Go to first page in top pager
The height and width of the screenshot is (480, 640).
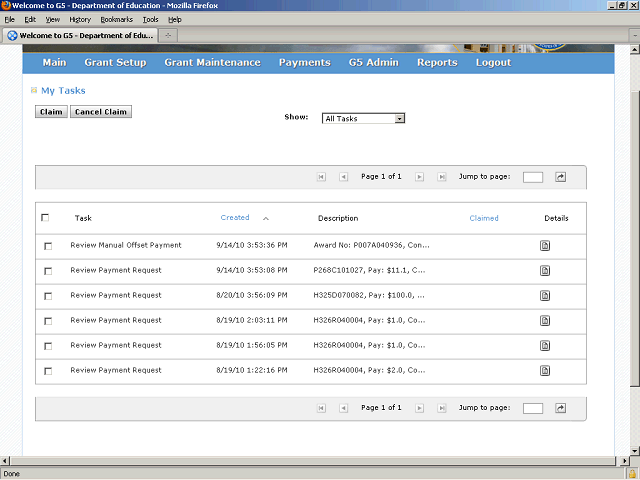tap(321, 177)
